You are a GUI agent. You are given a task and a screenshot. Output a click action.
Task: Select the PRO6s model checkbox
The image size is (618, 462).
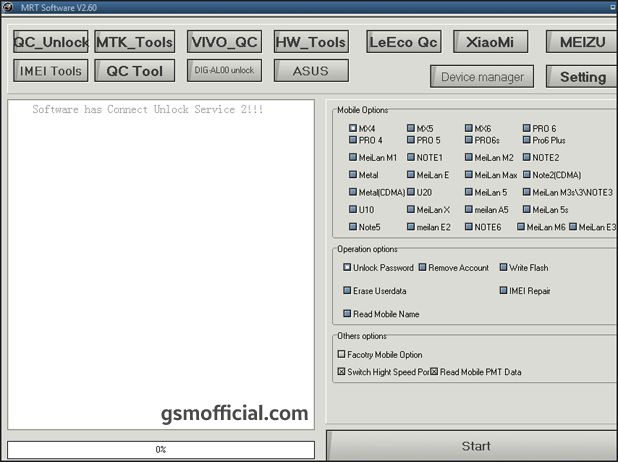pos(469,140)
